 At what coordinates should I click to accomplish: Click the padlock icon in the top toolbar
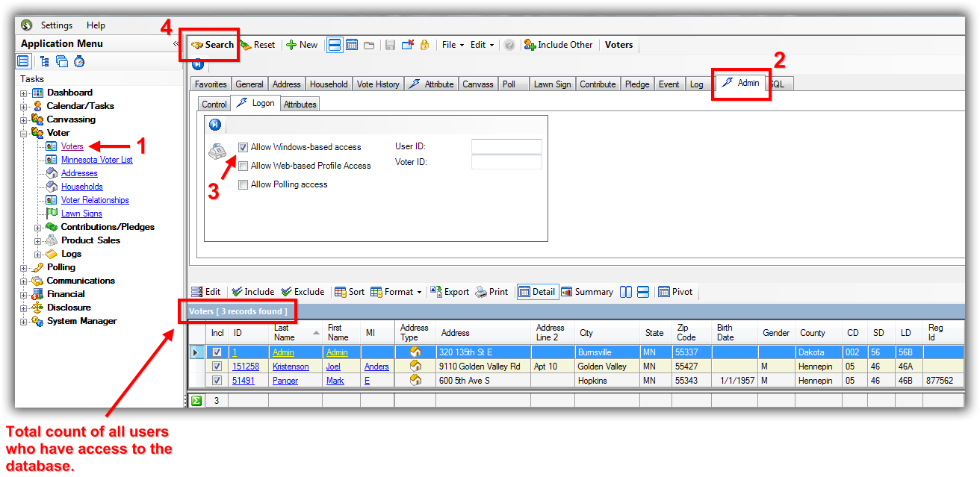coord(425,45)
